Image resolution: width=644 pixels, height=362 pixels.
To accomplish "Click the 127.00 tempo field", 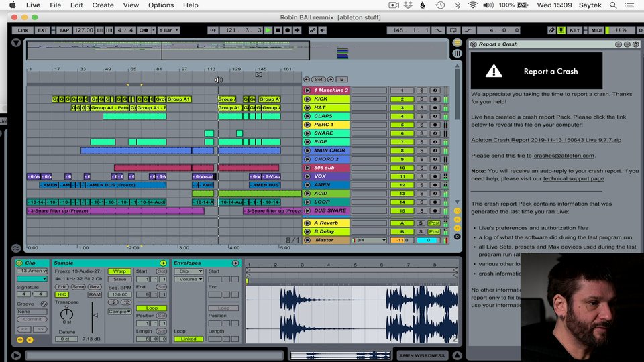I will [x=84, y=30].
